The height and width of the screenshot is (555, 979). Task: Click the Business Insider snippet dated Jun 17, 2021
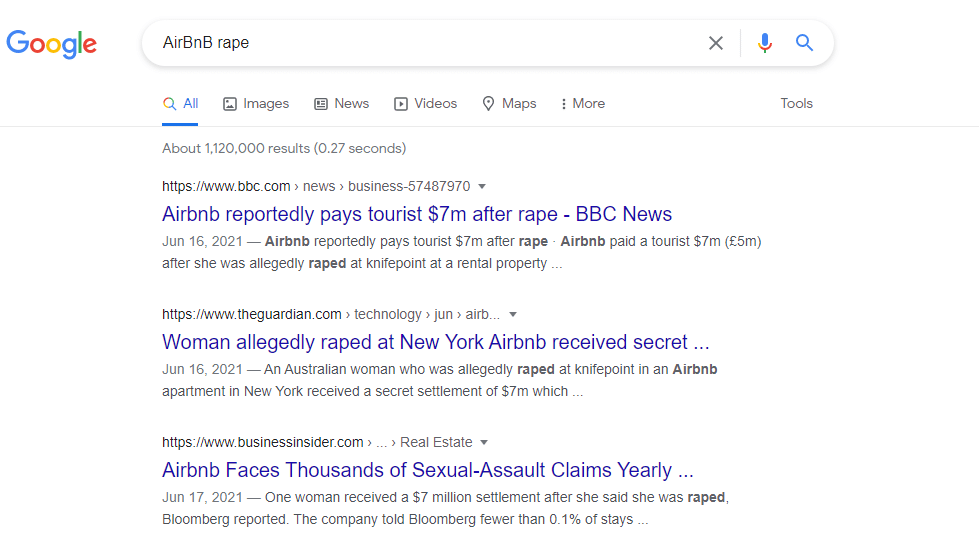[446, 508]
